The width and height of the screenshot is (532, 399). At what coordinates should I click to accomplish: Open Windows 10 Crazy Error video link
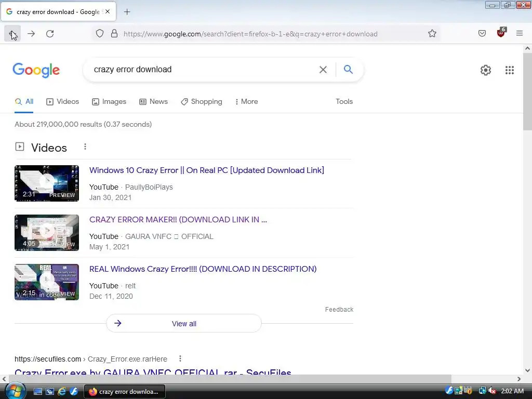[x=207, y=170]
